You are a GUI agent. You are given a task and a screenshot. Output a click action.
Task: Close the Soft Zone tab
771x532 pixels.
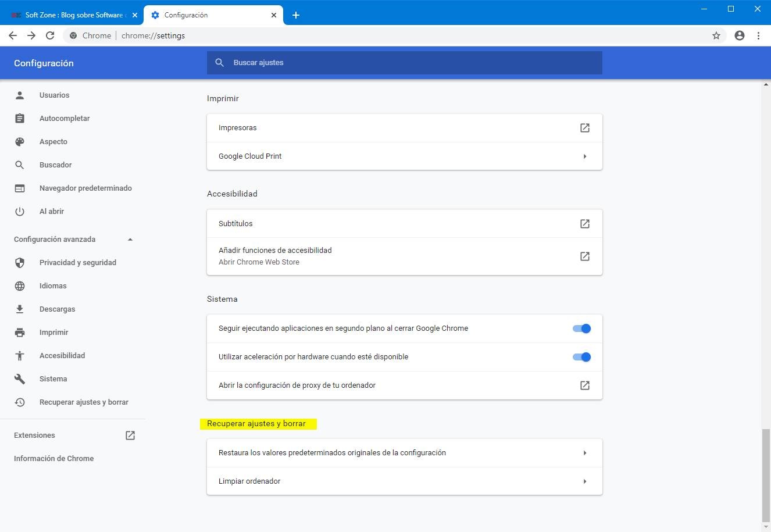click(x=135, y=15)
